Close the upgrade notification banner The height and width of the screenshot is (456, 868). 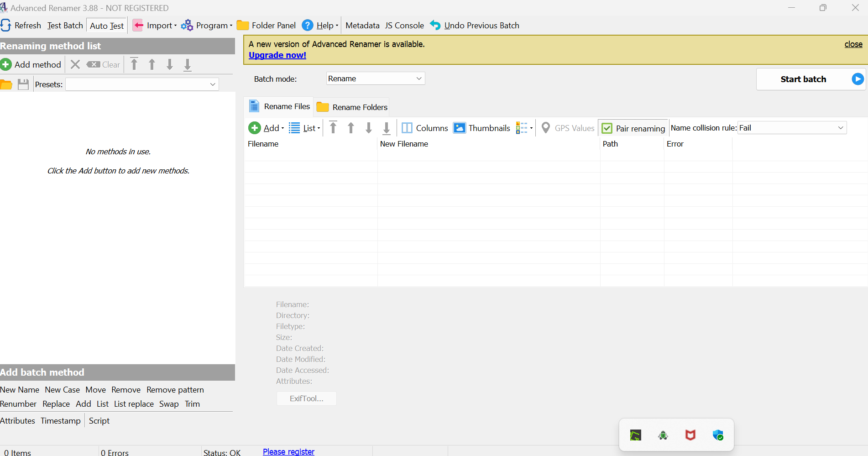(853, 44)
